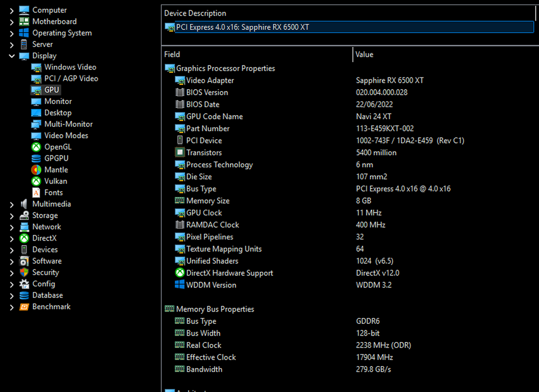
Task: Expand the Network node
Action: coord(12,227)
